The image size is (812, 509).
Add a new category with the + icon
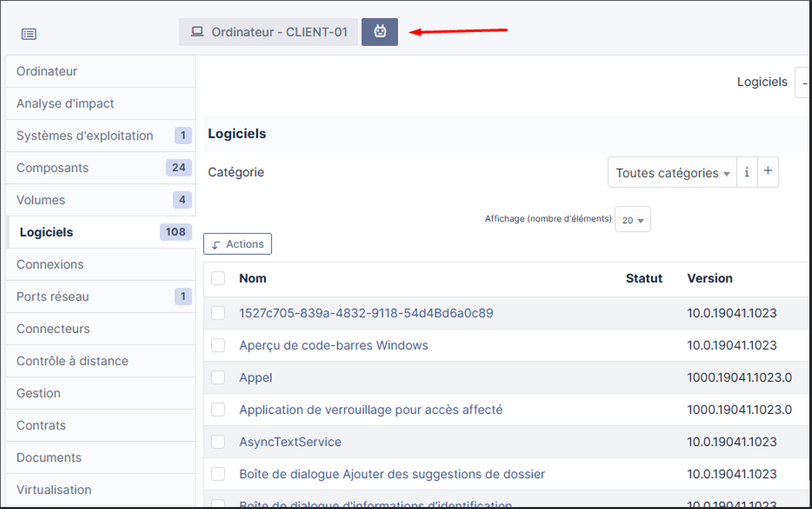coord(768,172)
